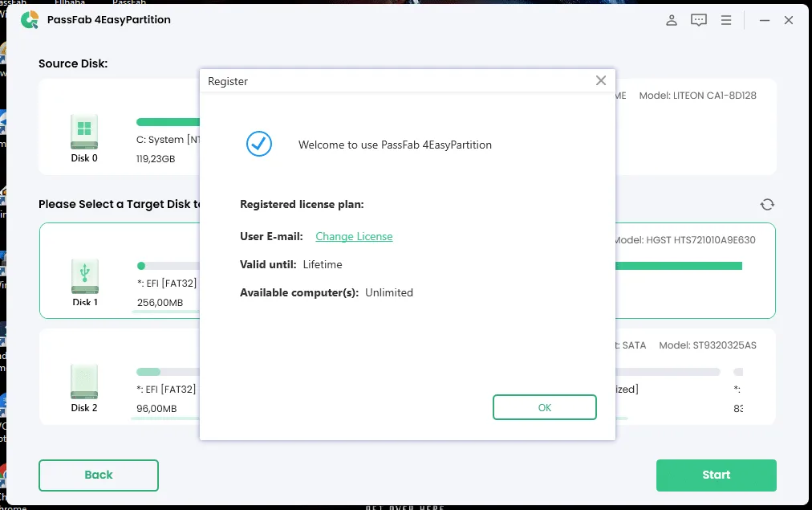This screenshot has height=510, width=812.
Task: Click the Disk 2 drive icon
Action: pyautogui.click(x=83, y=382)
